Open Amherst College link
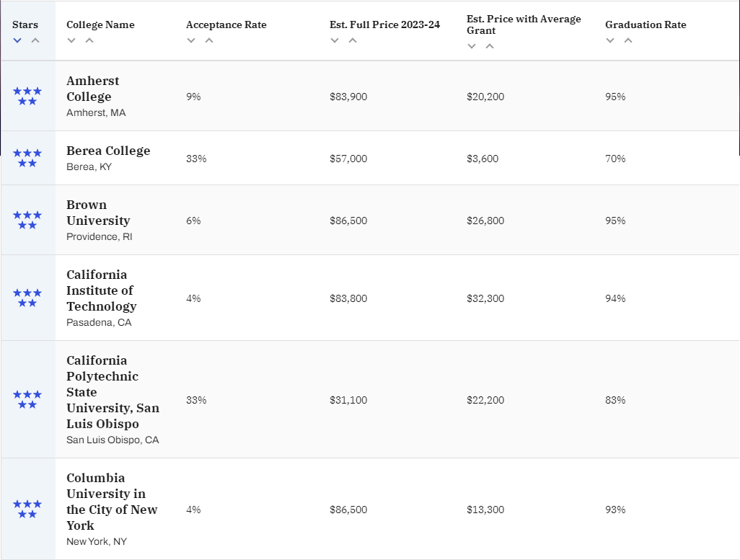This screenshot has height=560, width=740. click(93, 89)
